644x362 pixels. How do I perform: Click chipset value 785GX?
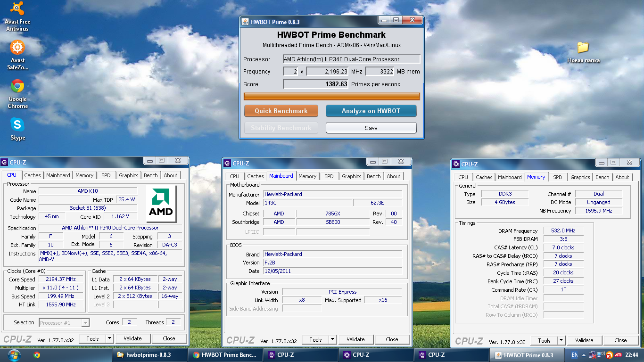[333, 214]
